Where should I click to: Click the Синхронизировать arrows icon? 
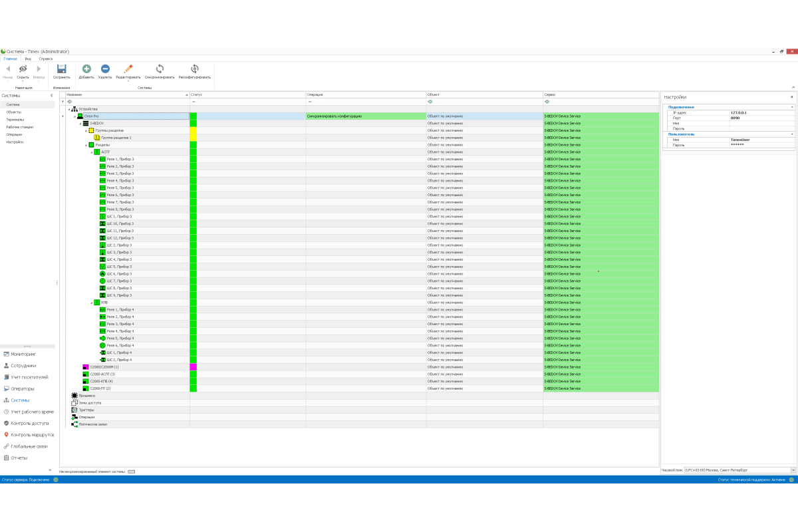[160, 68]
